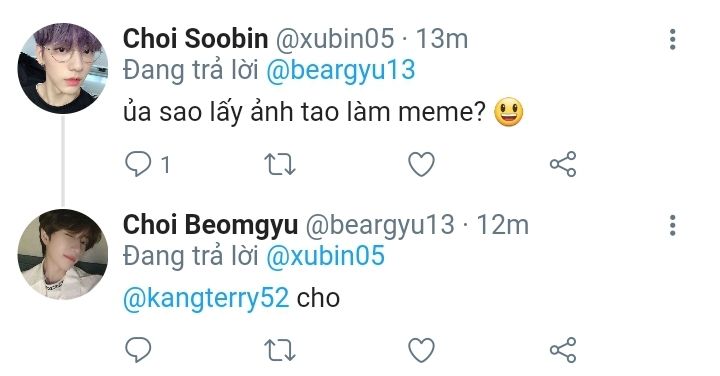Screen dimensions: 720x376
Task: Share Choi Beomgyu's tweet
Action: [x=563, y=350]
